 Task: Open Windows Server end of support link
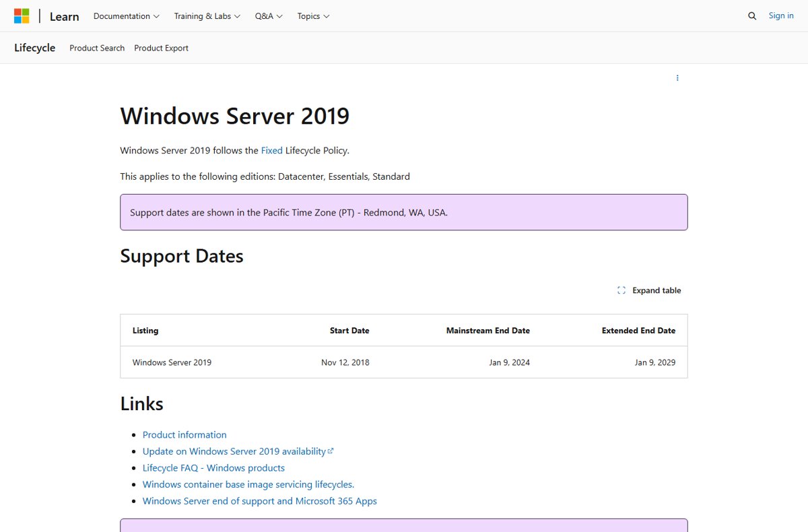(260, 501)
